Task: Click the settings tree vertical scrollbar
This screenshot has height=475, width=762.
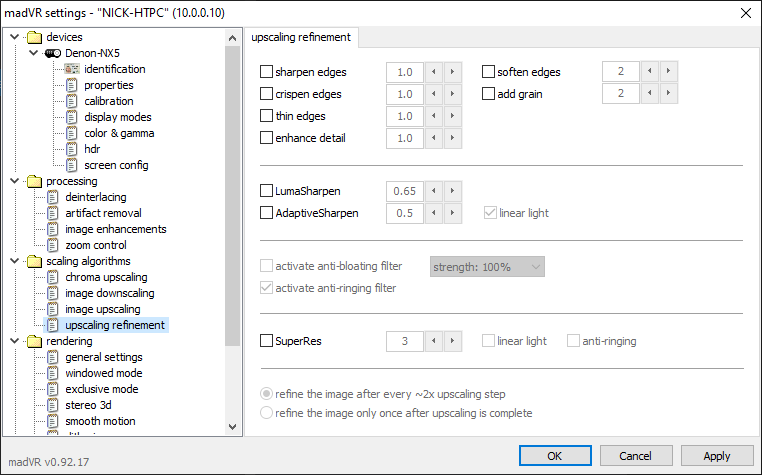Action: (x=233, y=200)
